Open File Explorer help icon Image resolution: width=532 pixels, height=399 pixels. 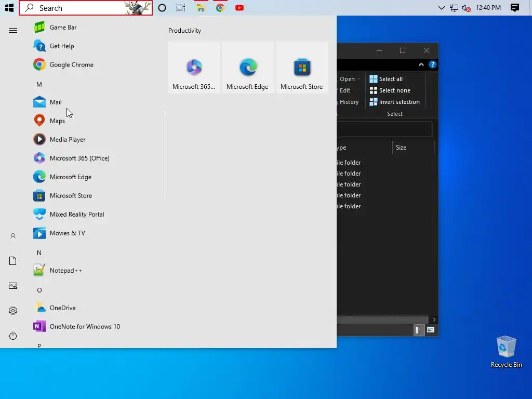tap(432, 64)
